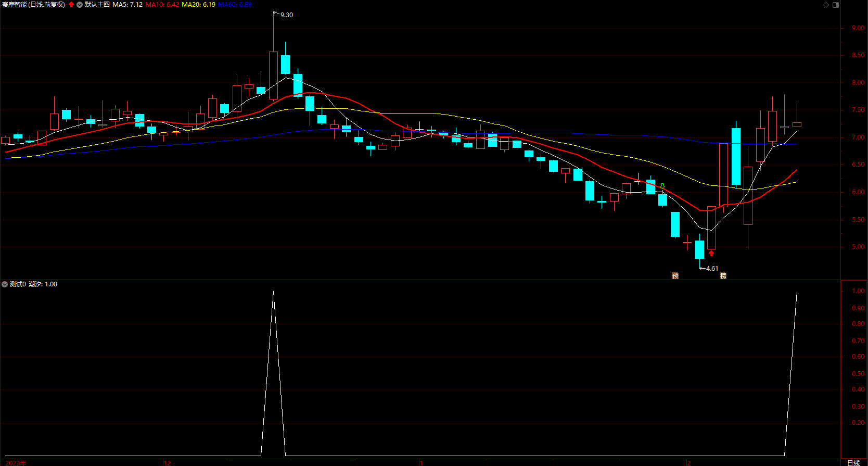Screen dimensions: 868x466
Task: Click the diamond icon at chart top right
Action: (x=826, y=5)
